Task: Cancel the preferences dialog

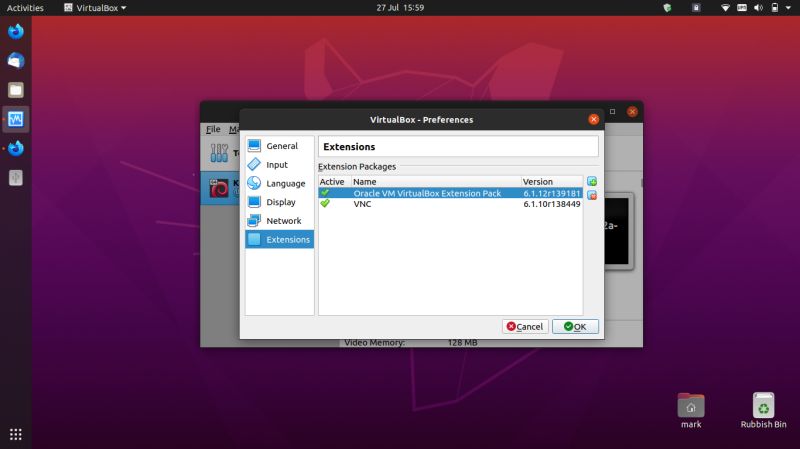Action: click(525, 327)
